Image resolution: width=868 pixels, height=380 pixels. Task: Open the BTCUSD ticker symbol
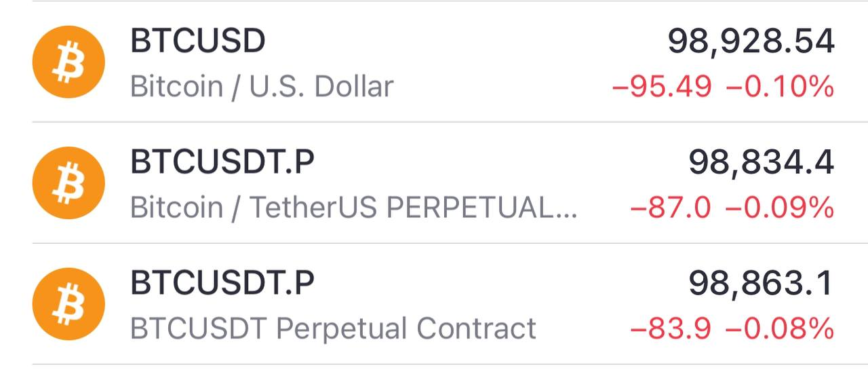point(197,42)
